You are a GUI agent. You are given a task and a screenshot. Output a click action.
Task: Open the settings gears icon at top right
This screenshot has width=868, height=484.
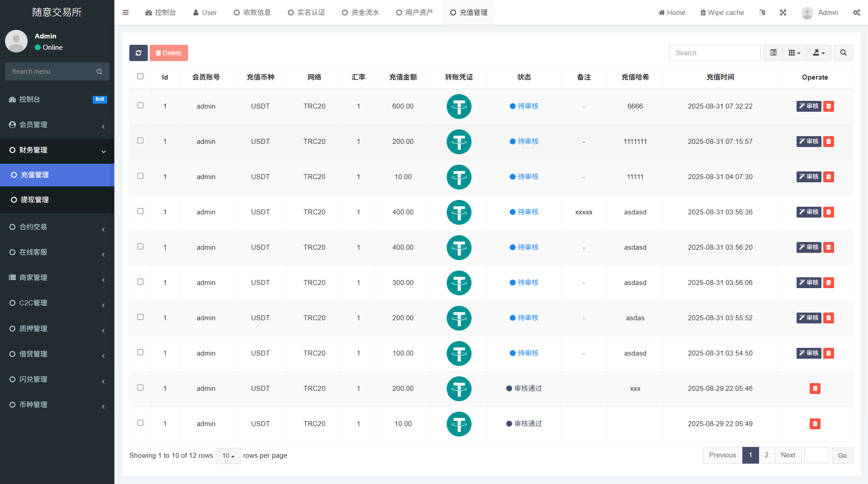tap(856, 13)
